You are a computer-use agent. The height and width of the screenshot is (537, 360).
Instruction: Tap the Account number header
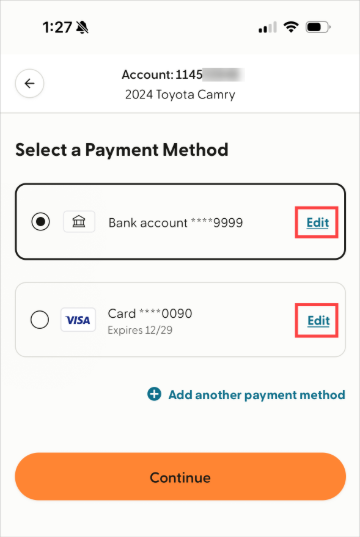[x=182, y=75]
